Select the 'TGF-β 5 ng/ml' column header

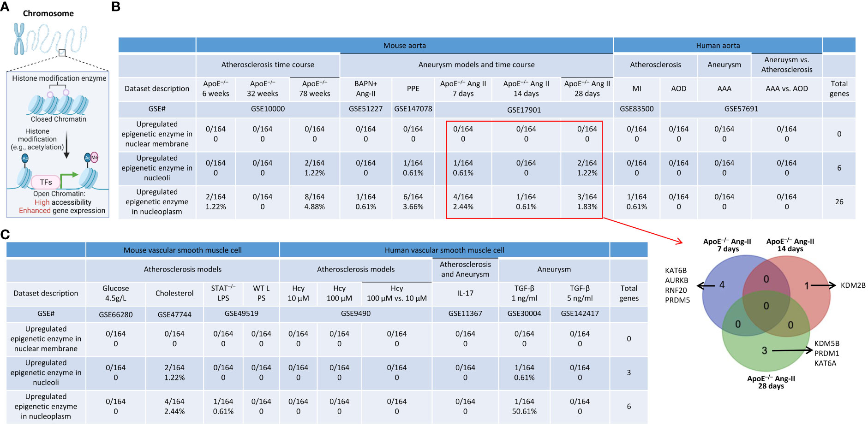pos(580,293)
